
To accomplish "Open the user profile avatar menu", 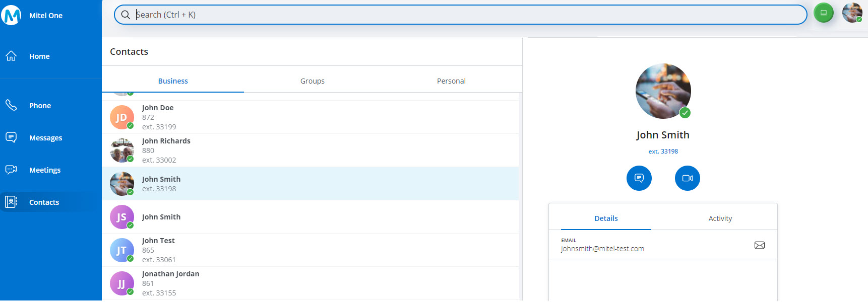I will 852,13.
